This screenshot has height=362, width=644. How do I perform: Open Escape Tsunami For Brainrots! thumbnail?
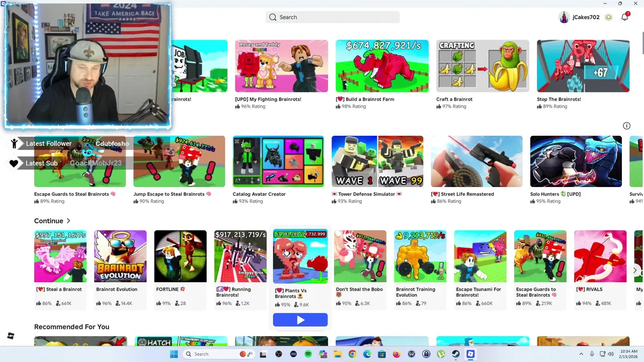(x=480, y=256)
